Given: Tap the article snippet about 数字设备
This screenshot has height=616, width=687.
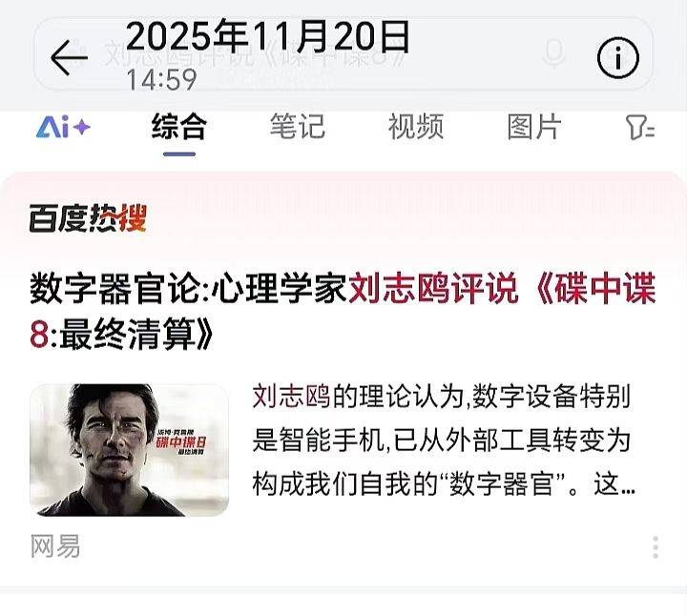Looking at the screenshot, I should coord(444,441).
